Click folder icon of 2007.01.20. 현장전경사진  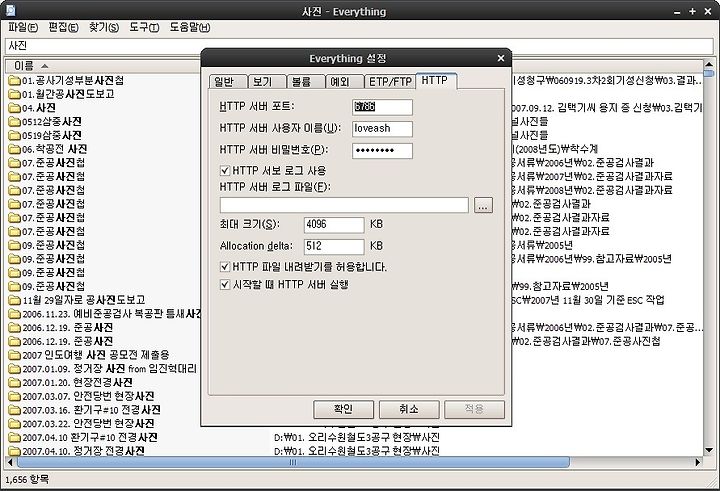[14, 383]
